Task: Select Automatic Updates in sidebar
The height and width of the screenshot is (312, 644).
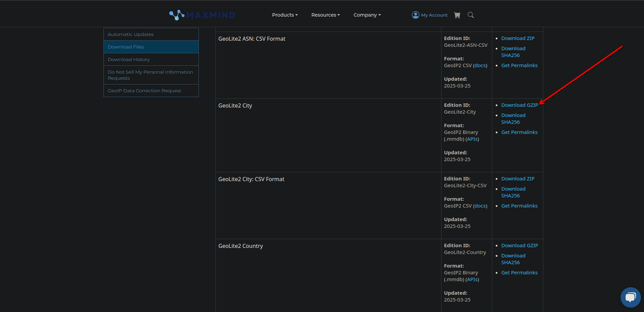Action: [151, 34]
